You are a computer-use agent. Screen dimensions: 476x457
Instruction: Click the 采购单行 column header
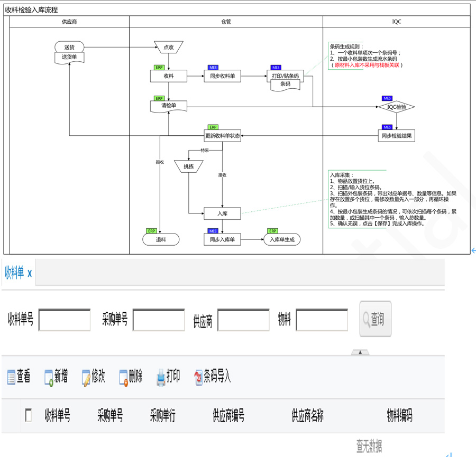pyautogui.click(x=162, y=415)
